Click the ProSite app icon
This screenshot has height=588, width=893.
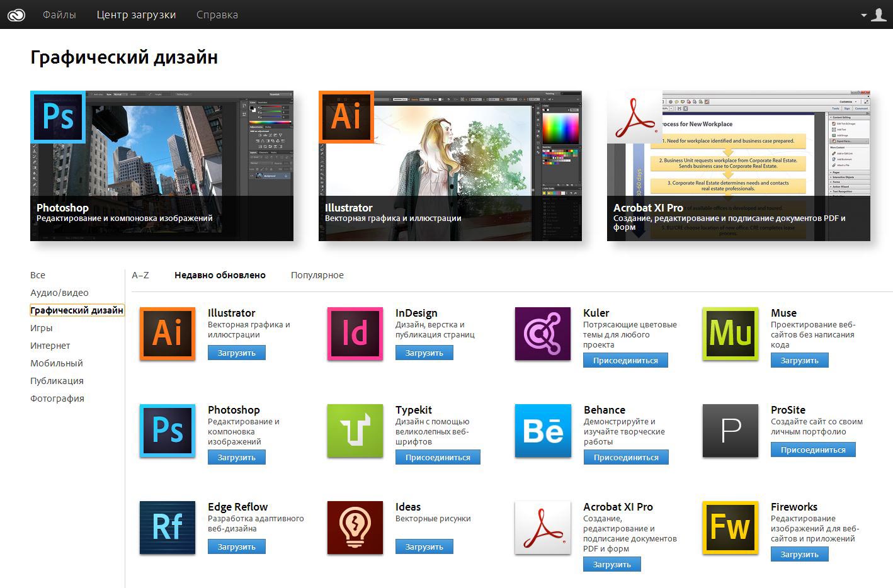[x=731, y=431]
